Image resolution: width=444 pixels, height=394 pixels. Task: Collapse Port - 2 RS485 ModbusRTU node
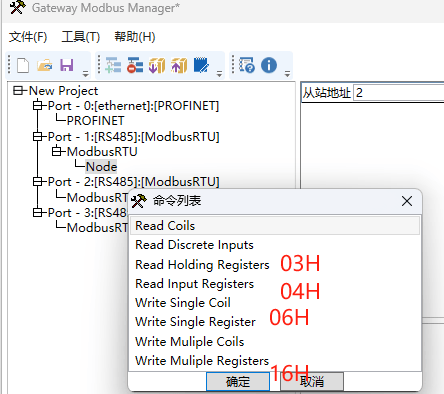[x=38, y=182]
